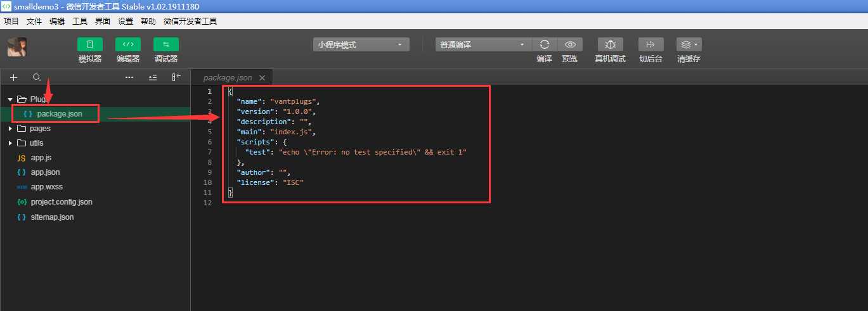Screen dimensions: 868x311
Task: Open the 小程序模式 mode dropdown
Action: click(361, 44)
